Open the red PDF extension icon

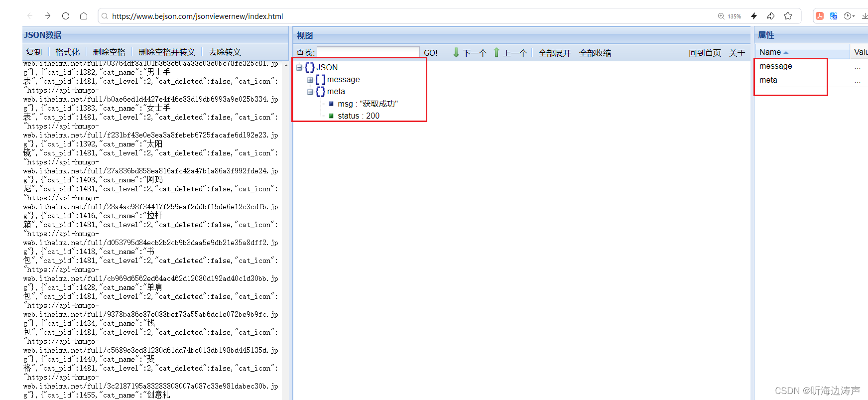click(820, 16)
